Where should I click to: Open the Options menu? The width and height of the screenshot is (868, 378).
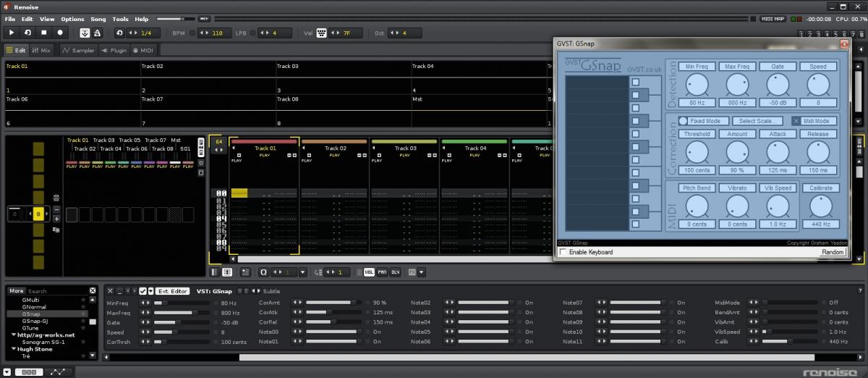pos(72,19)
